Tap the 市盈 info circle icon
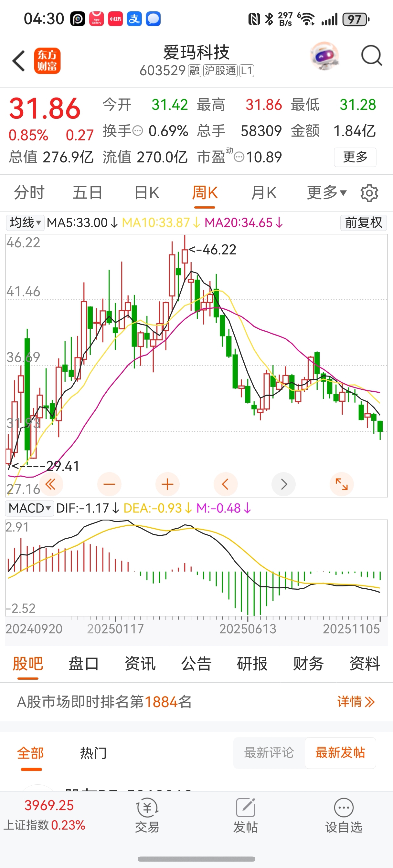393x868 pixels. pos(239,157)
